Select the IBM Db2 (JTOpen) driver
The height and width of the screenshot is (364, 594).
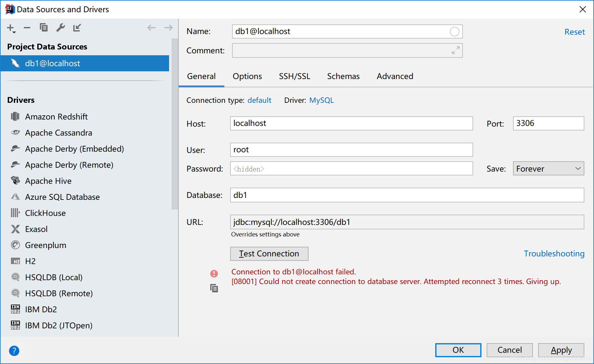[x=85, y=325]
